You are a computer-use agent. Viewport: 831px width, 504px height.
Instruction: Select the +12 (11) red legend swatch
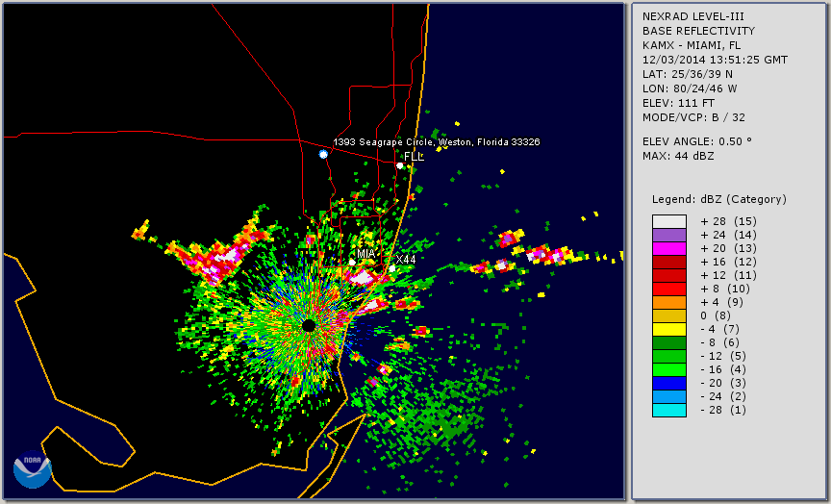669,275
